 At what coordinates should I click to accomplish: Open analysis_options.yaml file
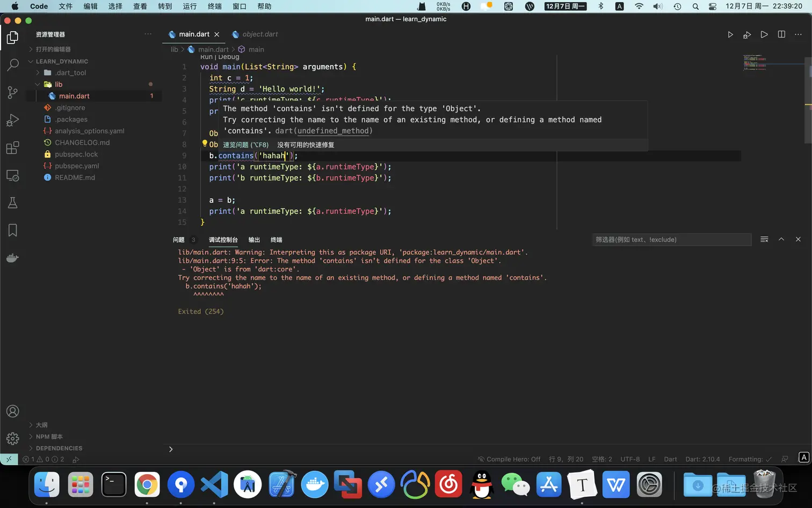[x=94, y=131]
